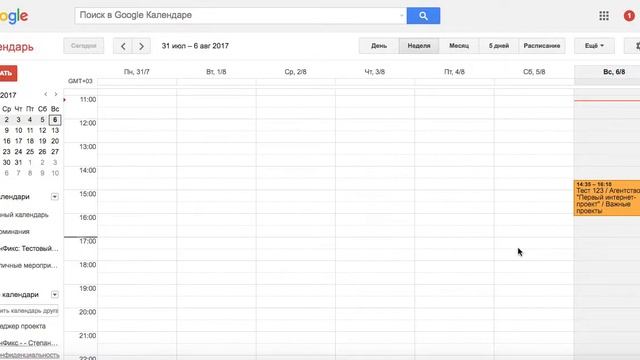The height and width of the screenshot is (360, 640).
Task: Go to the previous week arrow
Action: coord(123,46)
